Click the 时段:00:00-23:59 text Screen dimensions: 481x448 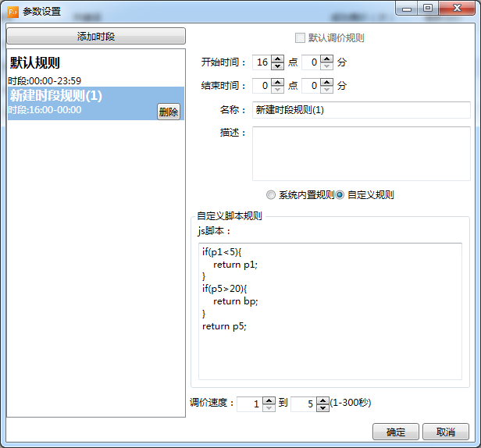coord(45,81)
